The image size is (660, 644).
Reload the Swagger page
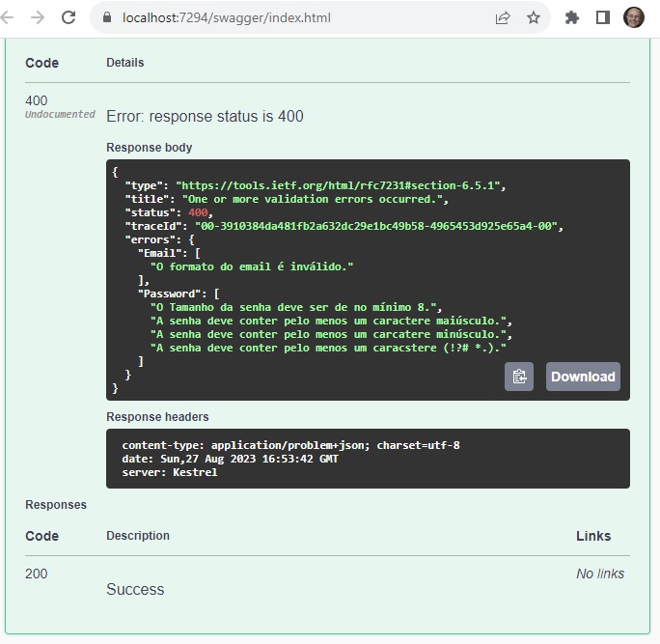tap(69, 17)
